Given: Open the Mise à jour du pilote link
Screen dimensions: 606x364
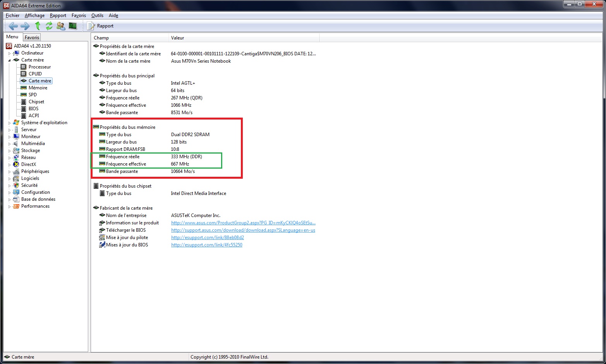Looking at the screenshot, I should 207,238.
